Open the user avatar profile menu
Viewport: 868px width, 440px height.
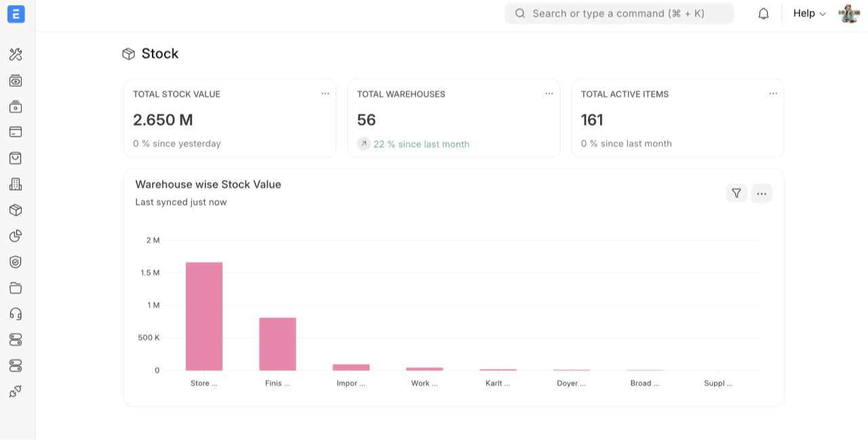pos(848,14)
